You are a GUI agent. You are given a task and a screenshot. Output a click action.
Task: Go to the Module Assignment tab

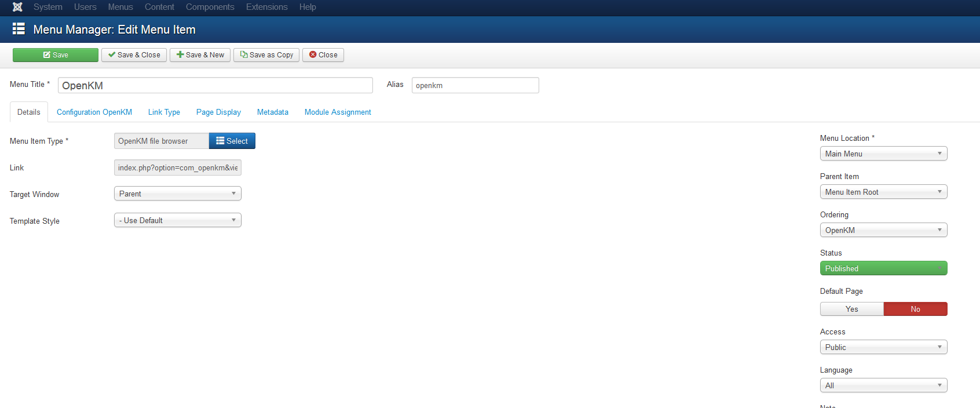338,112
